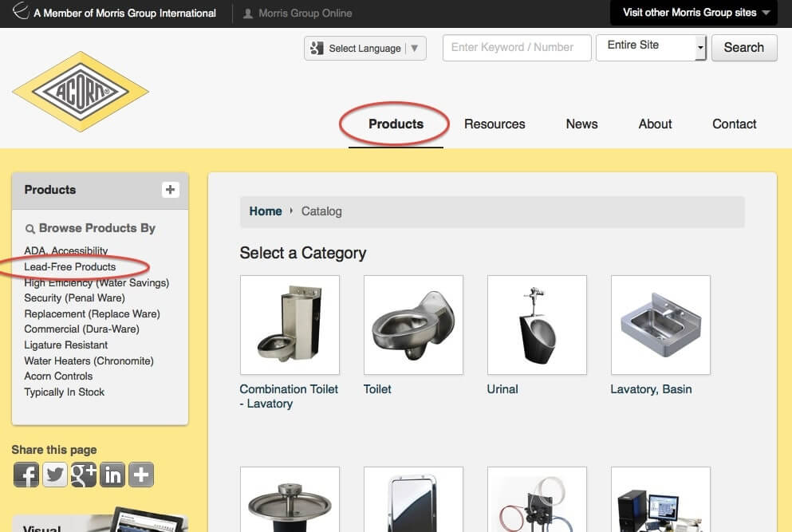Browse Lead-Free Products link

pos(70,266)
